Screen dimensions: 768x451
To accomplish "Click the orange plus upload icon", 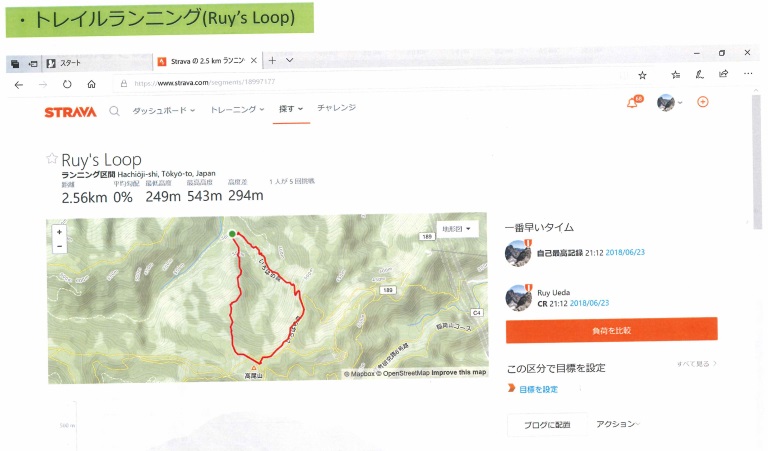I will 703,102.
